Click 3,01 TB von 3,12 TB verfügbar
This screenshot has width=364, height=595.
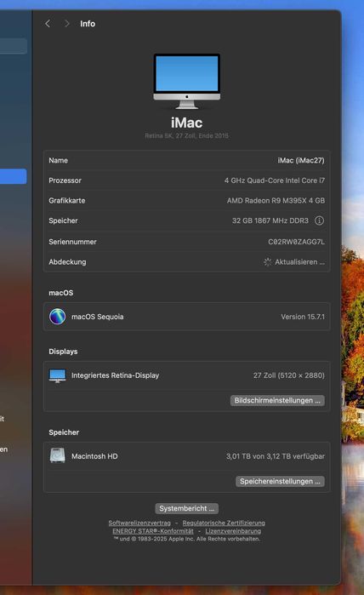point(276,456)
